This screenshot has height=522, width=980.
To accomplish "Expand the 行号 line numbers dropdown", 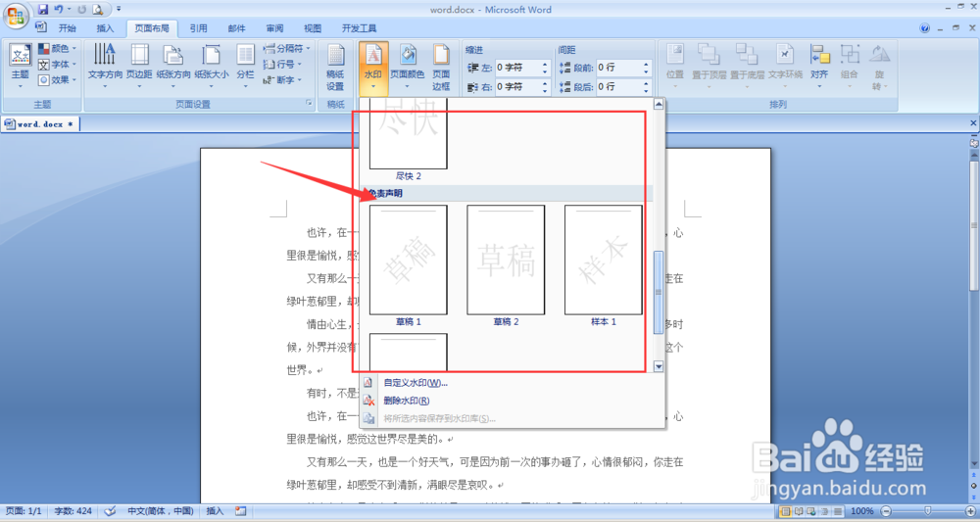I will coord(282,64).
